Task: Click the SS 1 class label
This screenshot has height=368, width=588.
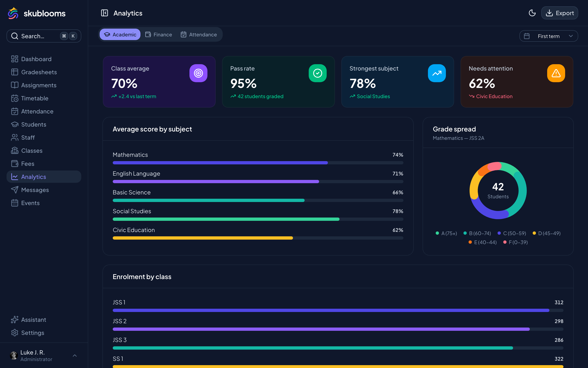Action: [x=118, y=359]
